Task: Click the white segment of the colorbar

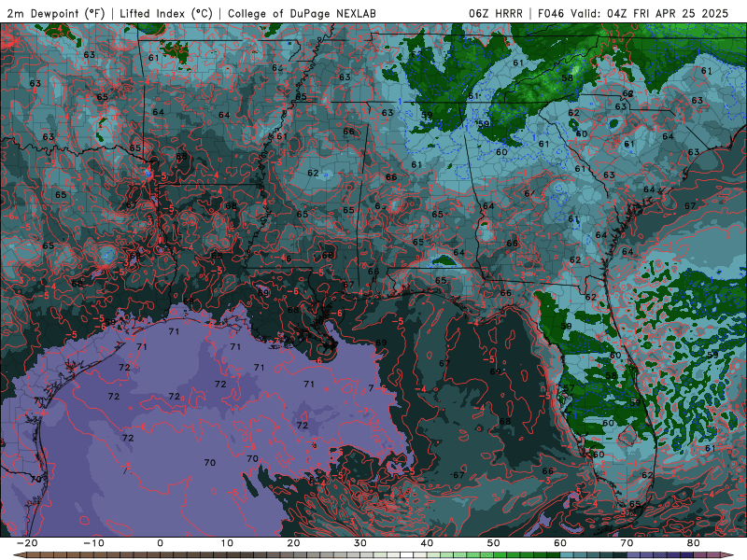Action: point(406,555)
